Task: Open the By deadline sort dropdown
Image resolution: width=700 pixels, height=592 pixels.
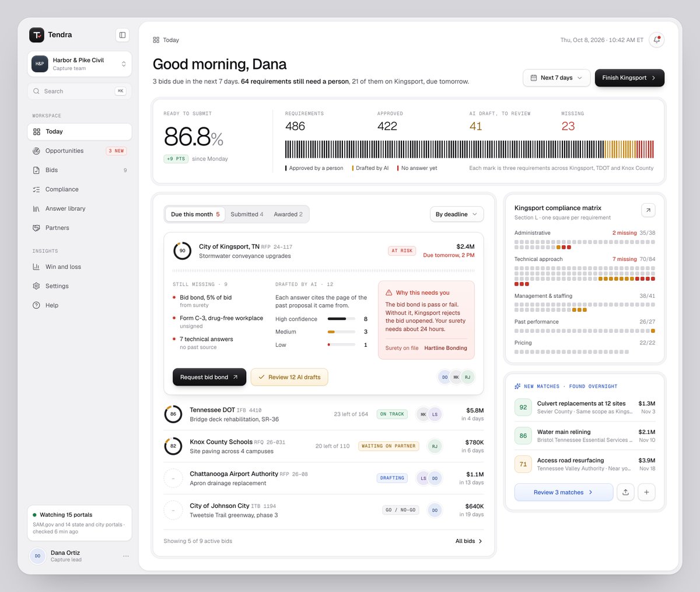Action: pyautogui.click(x=457, y=214)
